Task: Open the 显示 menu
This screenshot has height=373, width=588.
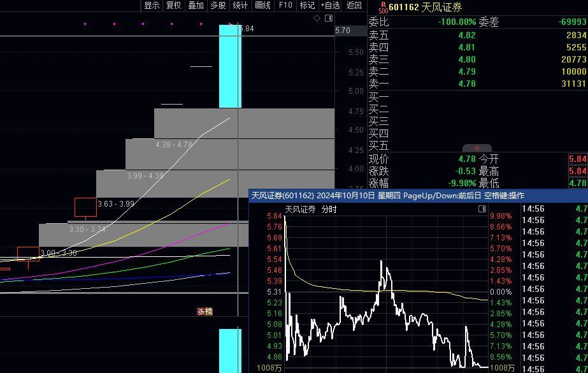Action: point(152,5)
